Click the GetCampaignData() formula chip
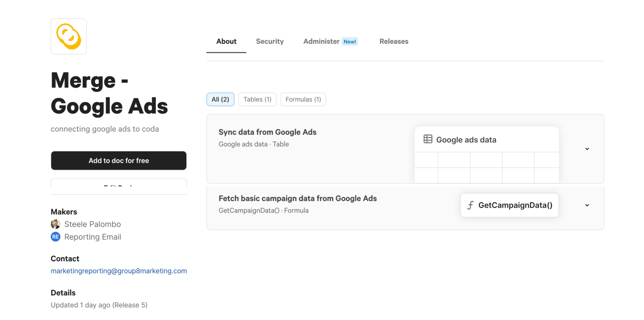 point(509,205)
